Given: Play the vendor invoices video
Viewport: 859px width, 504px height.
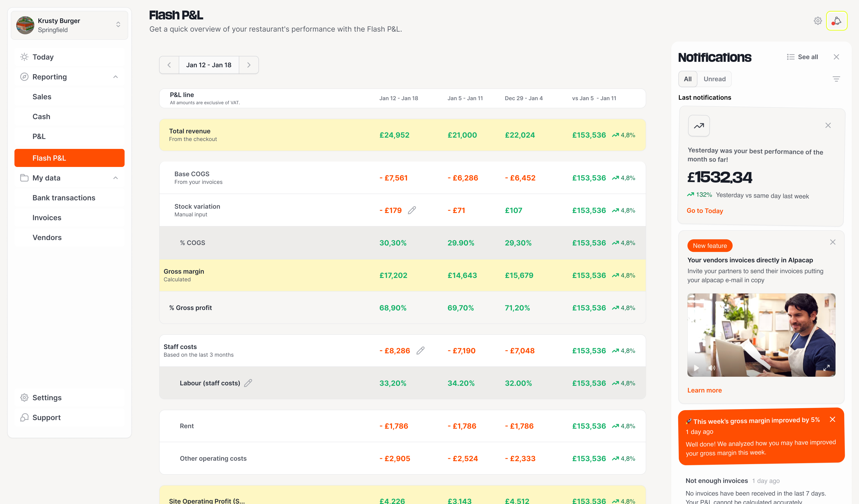Looking at the screenshot, I should (x=696, y=368).
